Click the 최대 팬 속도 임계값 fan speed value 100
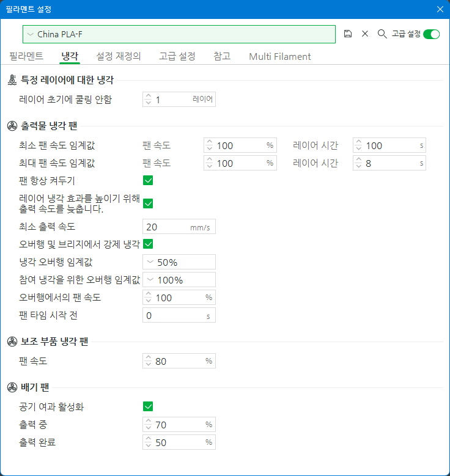This screenshot has height=476, width=450. pyautogui.click(x=225, y=163)
